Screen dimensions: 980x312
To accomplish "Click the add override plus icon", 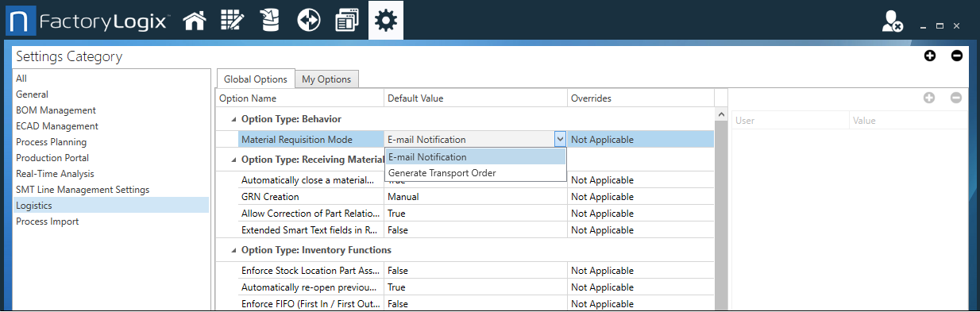I will [929, 98].
